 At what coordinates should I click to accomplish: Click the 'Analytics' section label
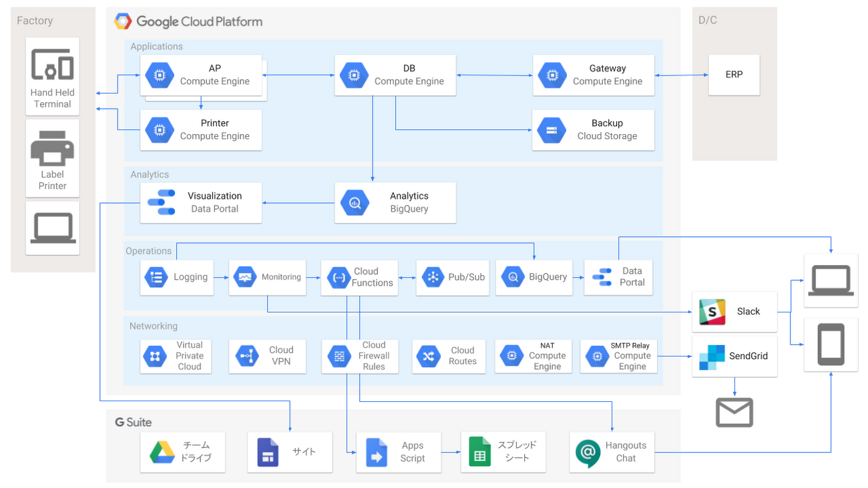click(150, 174)
